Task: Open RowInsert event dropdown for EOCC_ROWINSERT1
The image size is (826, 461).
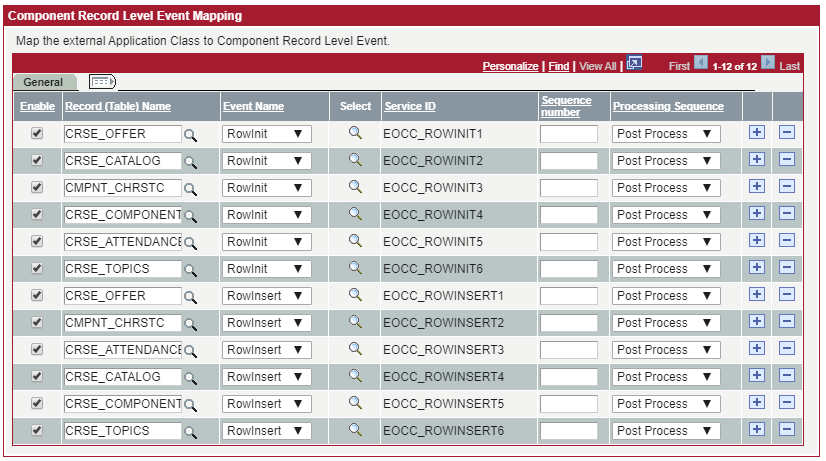Action: [266, 296]
